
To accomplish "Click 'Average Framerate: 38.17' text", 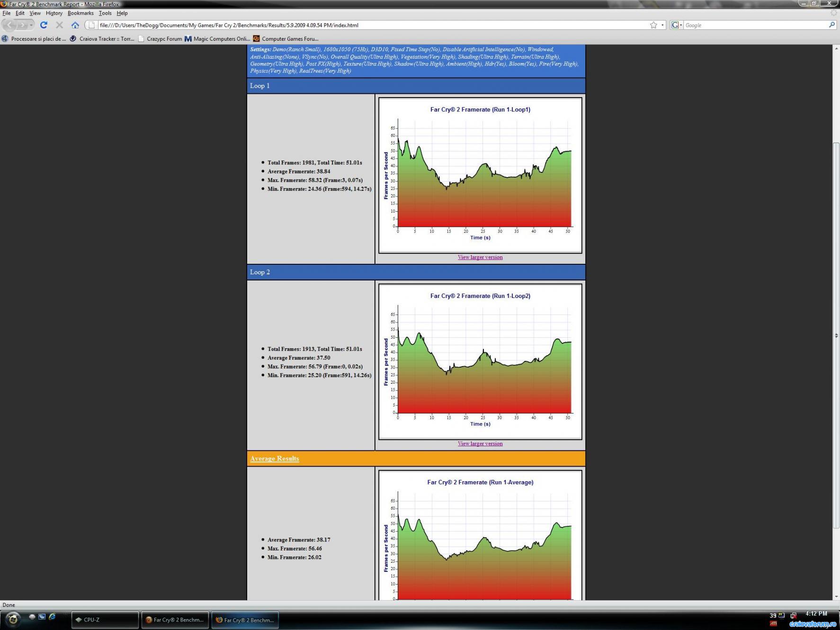I will pos(299,540).
